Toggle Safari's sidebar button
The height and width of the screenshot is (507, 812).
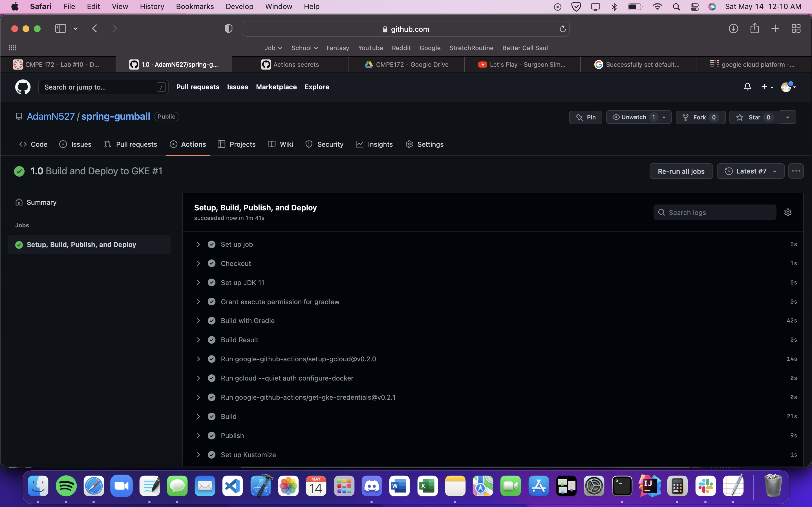[x=60, y=29]
